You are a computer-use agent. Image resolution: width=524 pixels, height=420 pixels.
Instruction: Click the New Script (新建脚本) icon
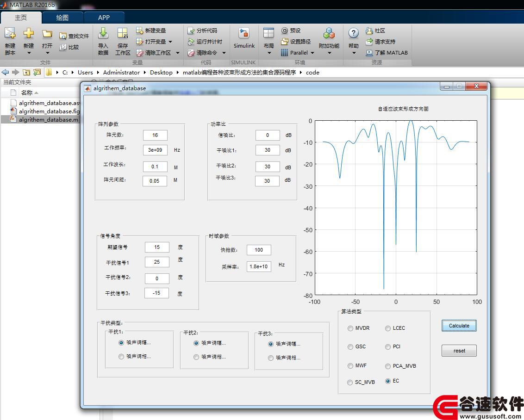pyautogui.click(x=10, y=33)
